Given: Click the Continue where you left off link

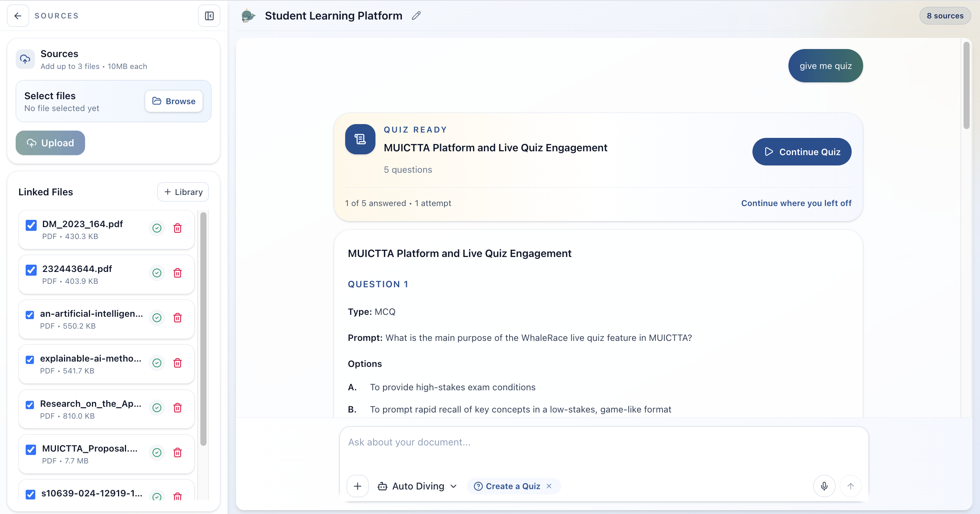Looking at the screenshot, I should 796,203.
